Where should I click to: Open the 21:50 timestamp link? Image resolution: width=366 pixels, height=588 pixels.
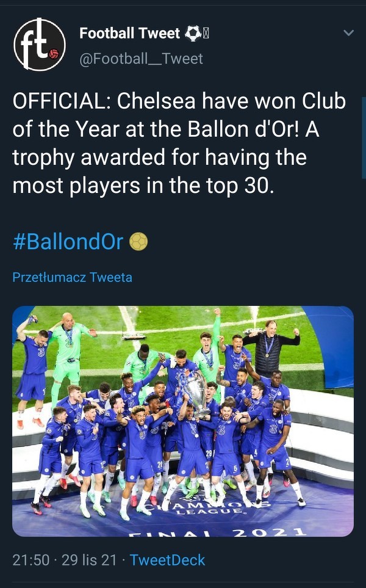[x=31, y=560]
